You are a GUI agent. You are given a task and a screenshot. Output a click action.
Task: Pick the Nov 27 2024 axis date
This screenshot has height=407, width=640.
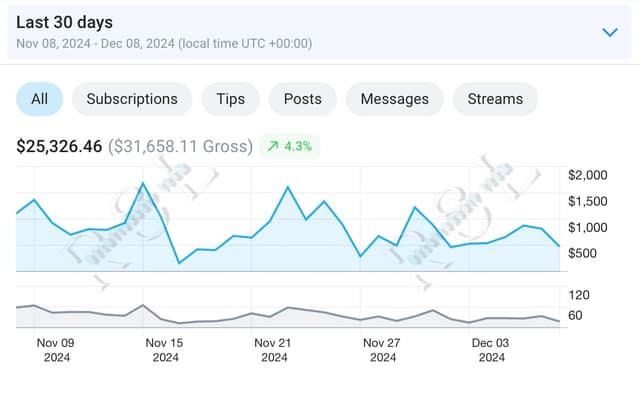[x=381, y=349]
